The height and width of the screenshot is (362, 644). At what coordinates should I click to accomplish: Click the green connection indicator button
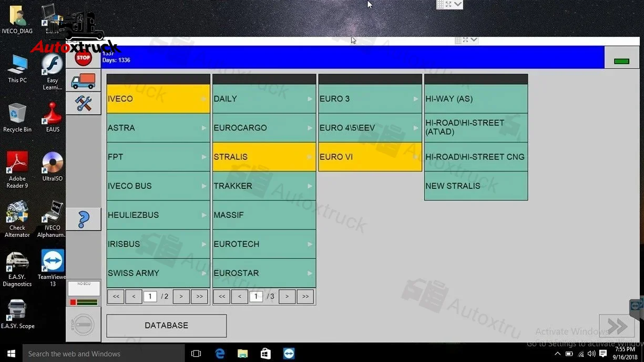(x=621, y=62)
